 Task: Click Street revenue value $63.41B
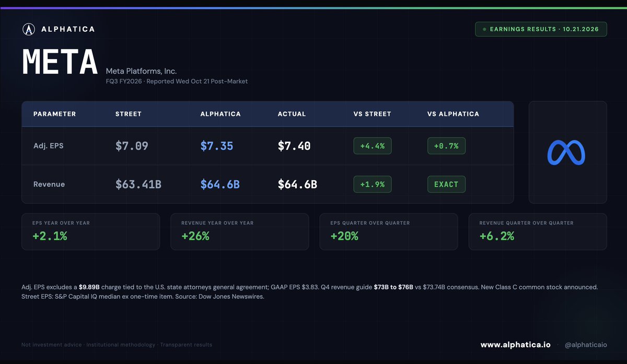[x=138, y=184]
